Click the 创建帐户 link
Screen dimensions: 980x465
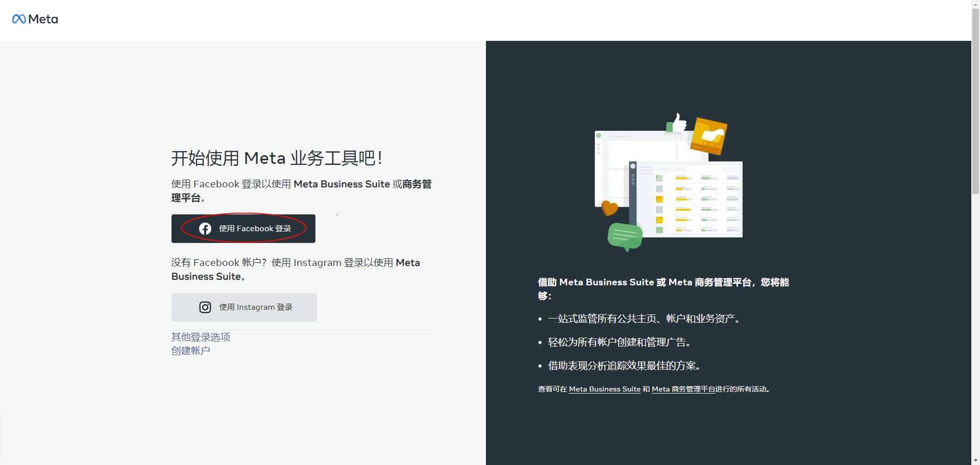click(x=190, y=351)
